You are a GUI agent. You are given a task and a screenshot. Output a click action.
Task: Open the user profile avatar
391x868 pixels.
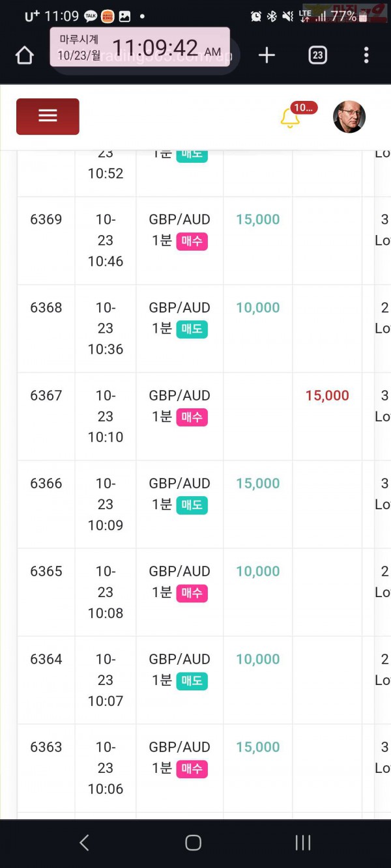[349, 117]
